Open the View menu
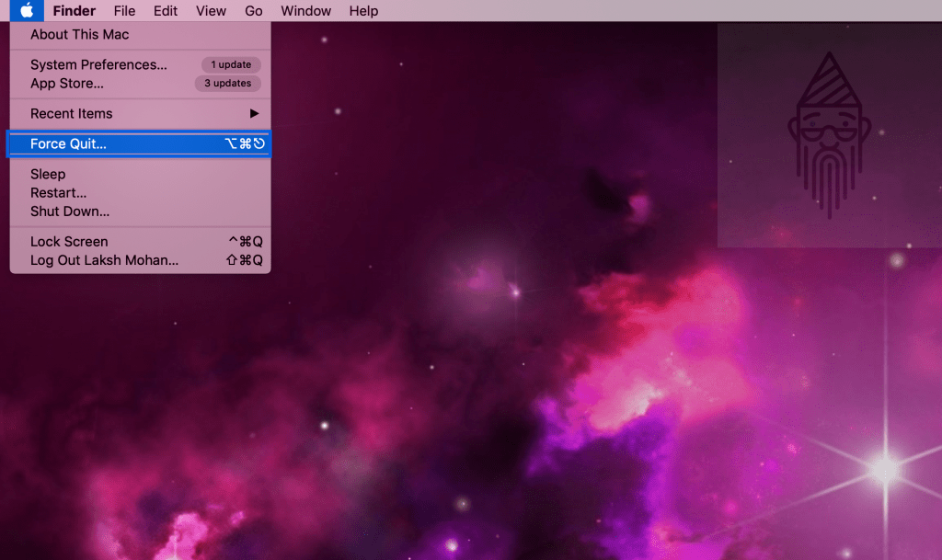The height and width of the screenshot is (560, 942). (x=211, y=11)
